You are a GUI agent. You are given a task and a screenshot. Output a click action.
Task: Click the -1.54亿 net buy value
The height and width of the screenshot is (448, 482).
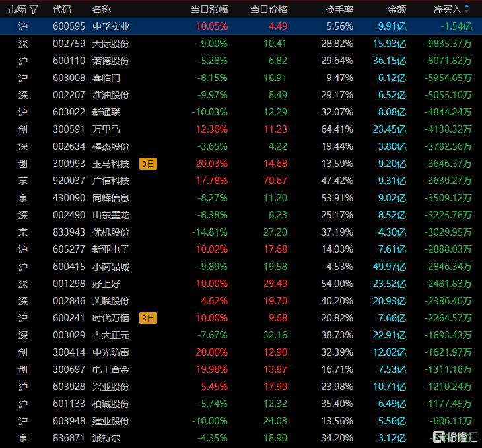(x=456, y=26)
